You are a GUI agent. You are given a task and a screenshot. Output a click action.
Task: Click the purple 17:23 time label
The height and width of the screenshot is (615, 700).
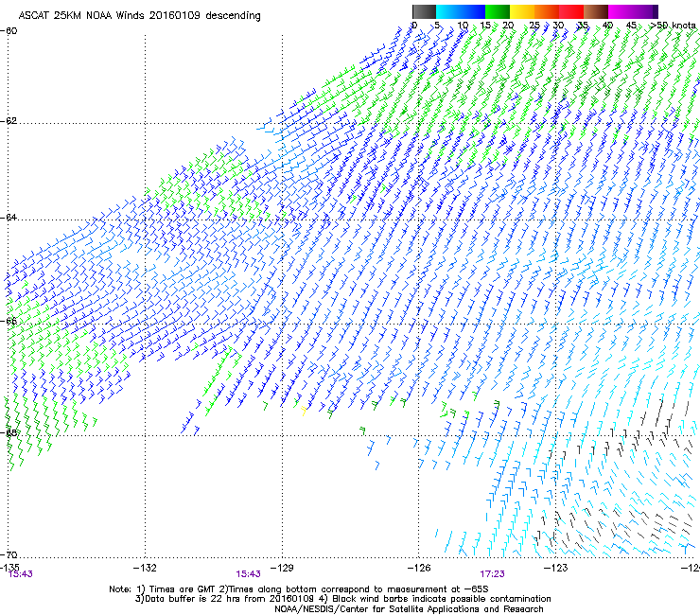coord(493,574)
